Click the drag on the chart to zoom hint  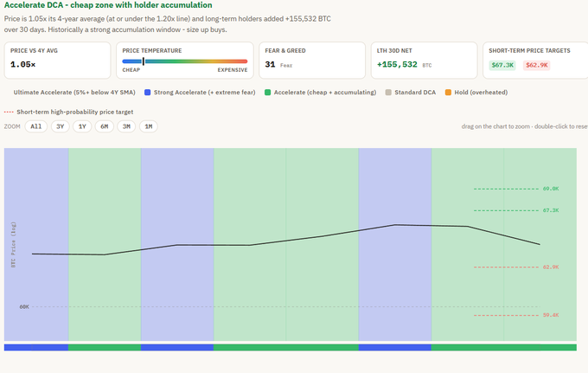coord(525,126)
